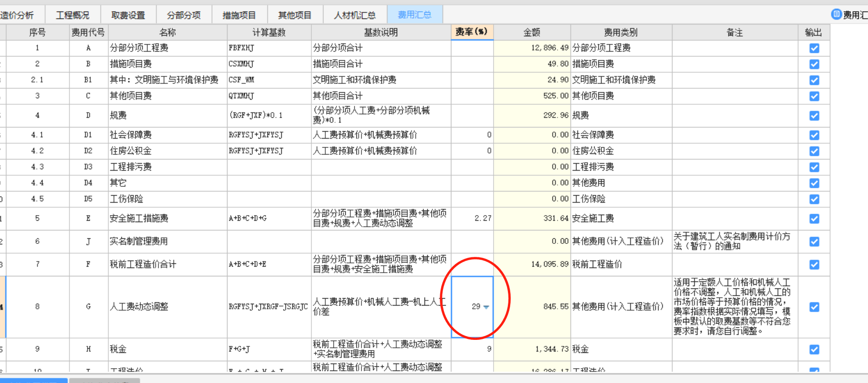Click the 税前工程造价 category cell
Image resolution: width=868 pixels, height=383 pixels.
coord(621,264)
